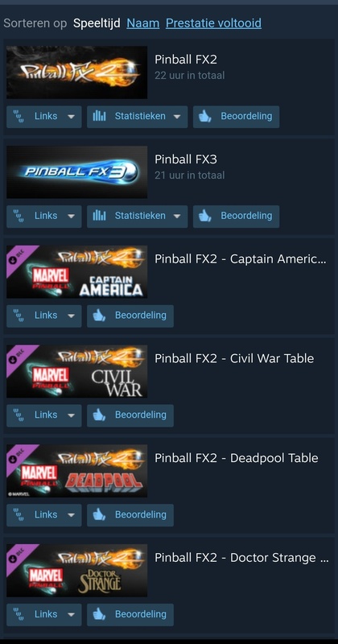Open the Links dropdown for Doctor Strange

[x=44, y=614]
